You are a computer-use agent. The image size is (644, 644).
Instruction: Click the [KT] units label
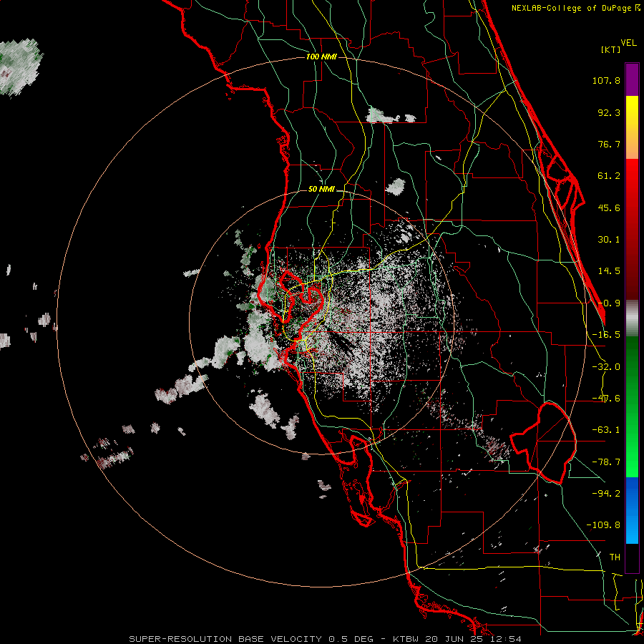point(611,49)
